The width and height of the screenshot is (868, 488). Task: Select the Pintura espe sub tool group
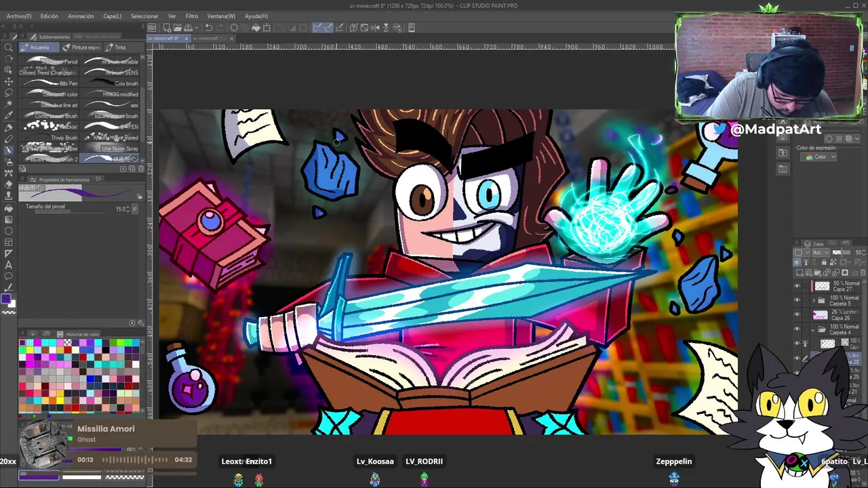pyautogui.click(x=81, y=47)
